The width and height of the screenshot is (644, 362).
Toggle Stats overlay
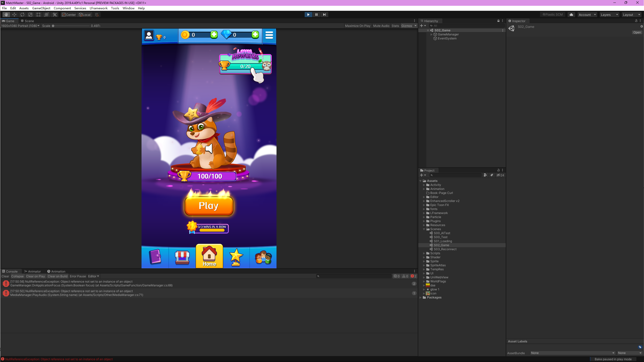coord(395,26)
